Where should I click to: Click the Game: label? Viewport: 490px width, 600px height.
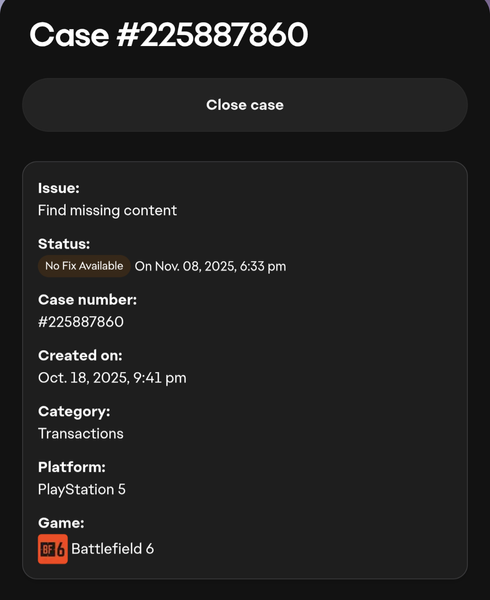click(x=61, y=523)
